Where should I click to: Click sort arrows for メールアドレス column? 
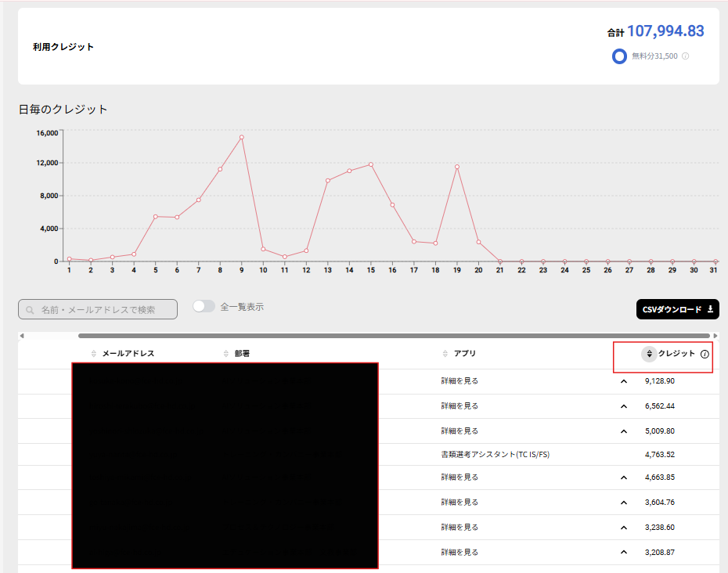[x=94, y=354]
